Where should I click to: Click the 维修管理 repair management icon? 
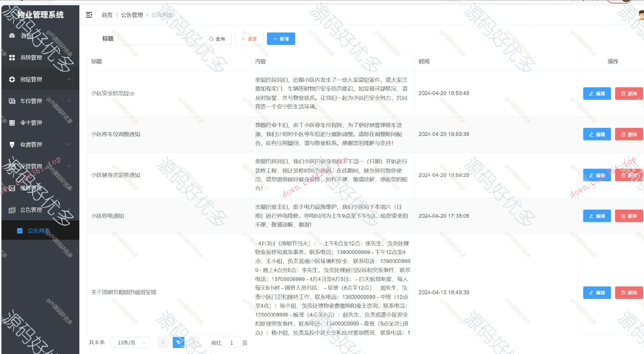(x=12, y=188)
